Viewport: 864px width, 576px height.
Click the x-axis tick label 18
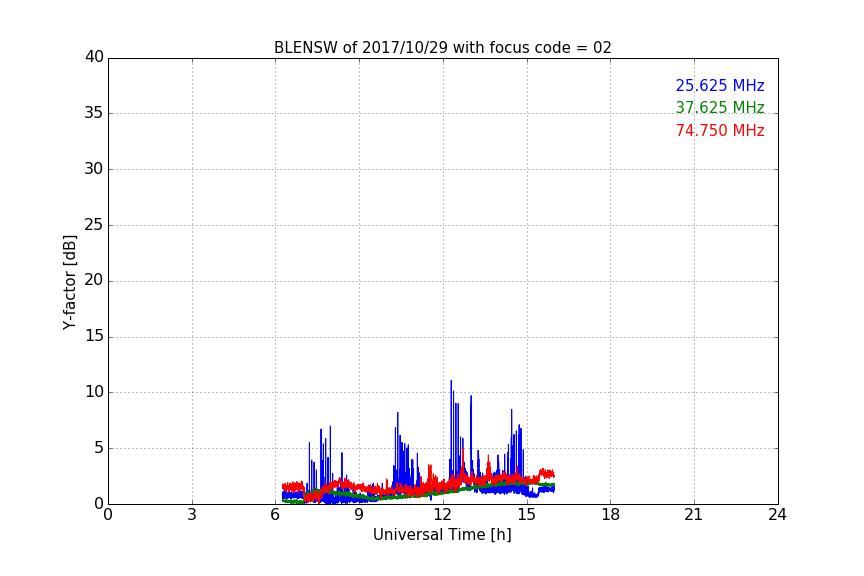pos(610,515)
